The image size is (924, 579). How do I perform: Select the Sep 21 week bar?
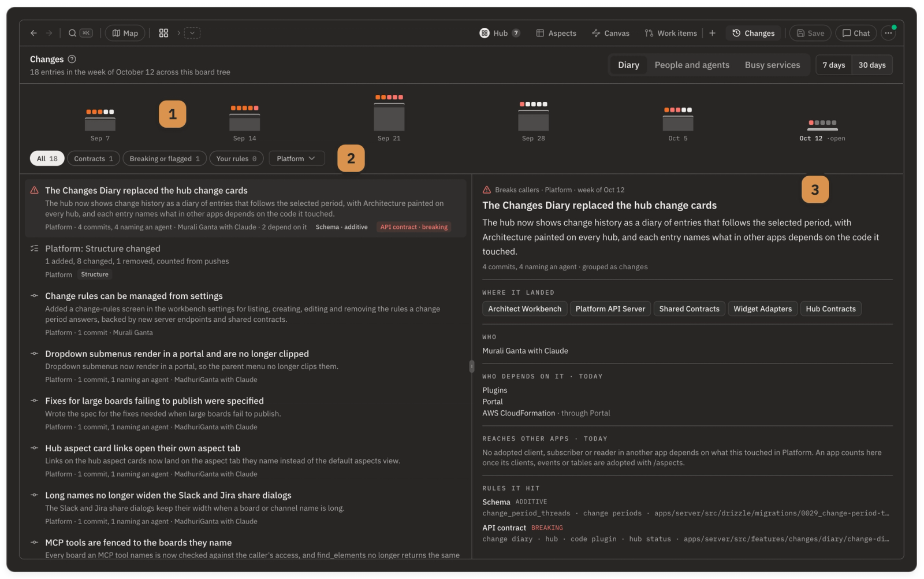pos(389,117)
